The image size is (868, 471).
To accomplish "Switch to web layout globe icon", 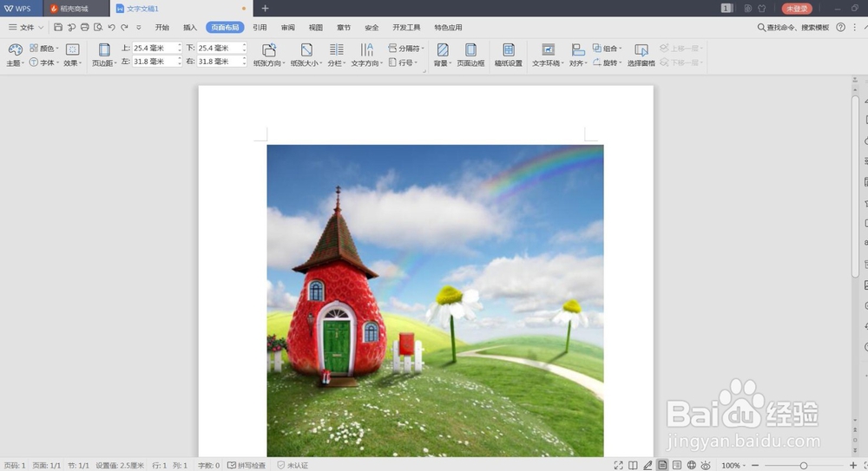I will point(692,466).
